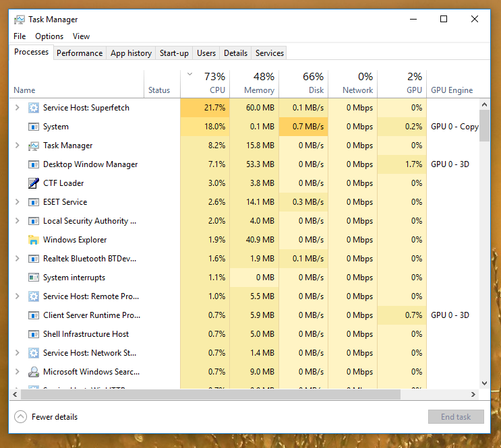501x448 pixels.
Task: Click the horizontal scrollbar left arrow
Action: tap(15, 395)
